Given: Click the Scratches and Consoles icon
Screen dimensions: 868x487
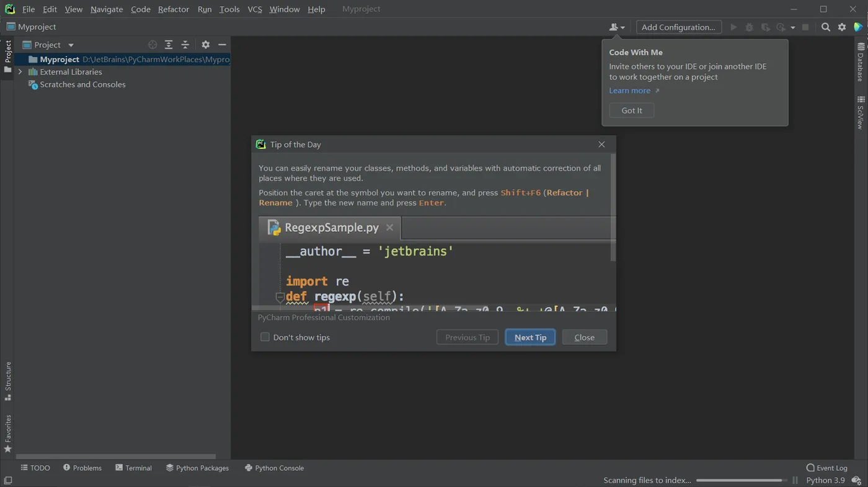Looking at the screenshot, I should pyautogui.click(x=33, y=84).
